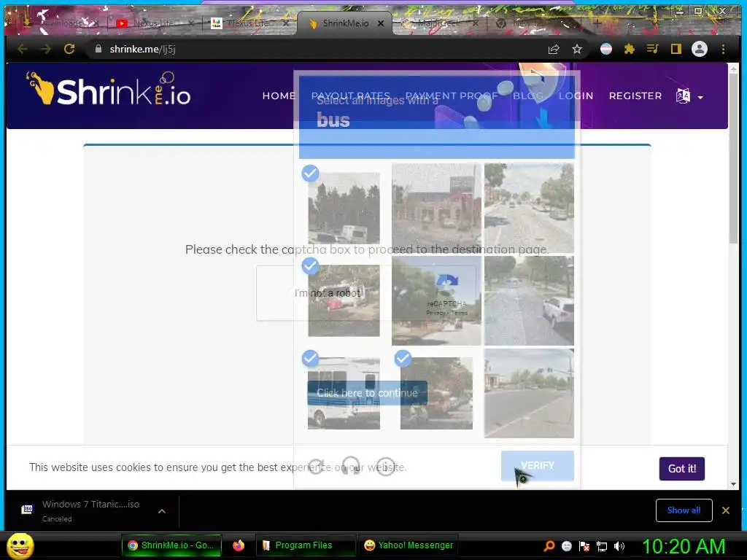This screenshot has height=560, width=747.
Task: Select the ShrinkMe.io tab
Action: tap(344, 23)
